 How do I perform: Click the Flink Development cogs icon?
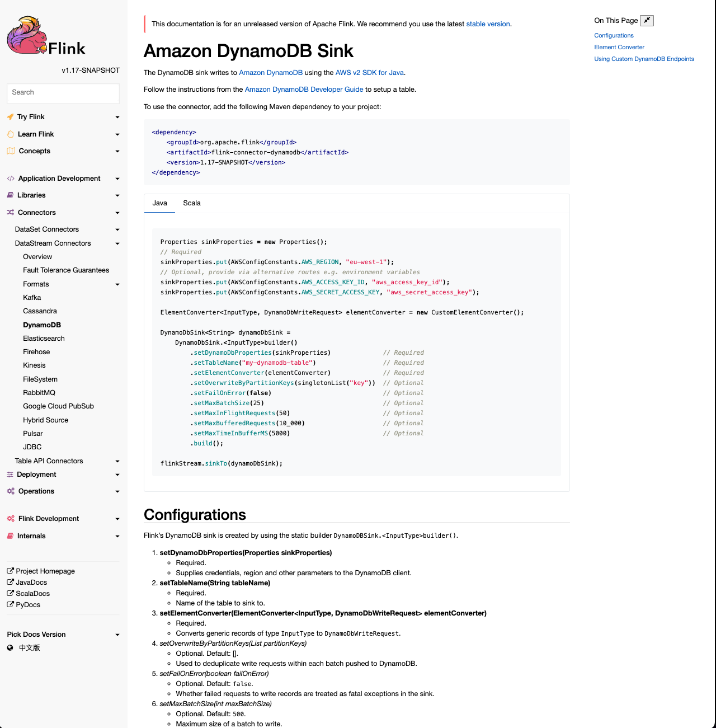coord(11,519)
